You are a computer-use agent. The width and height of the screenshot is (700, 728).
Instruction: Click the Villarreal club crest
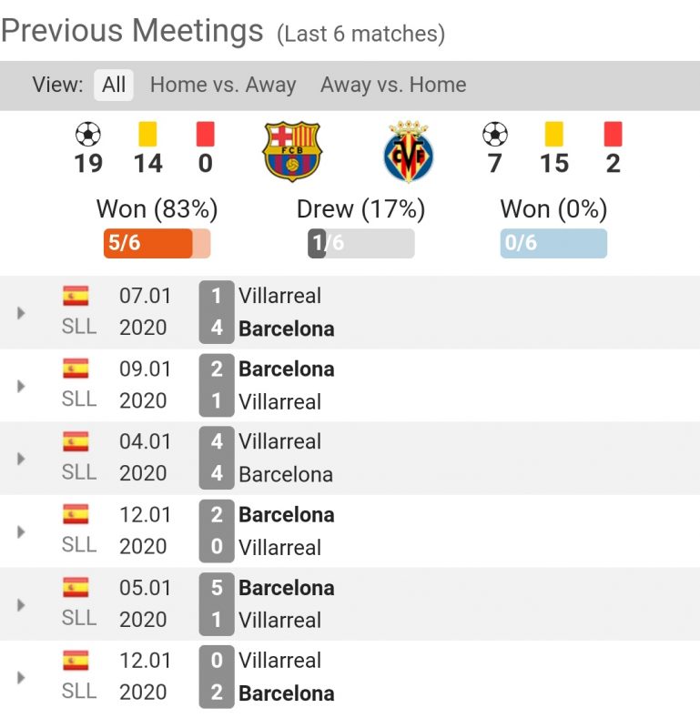[x=409, y=151]
